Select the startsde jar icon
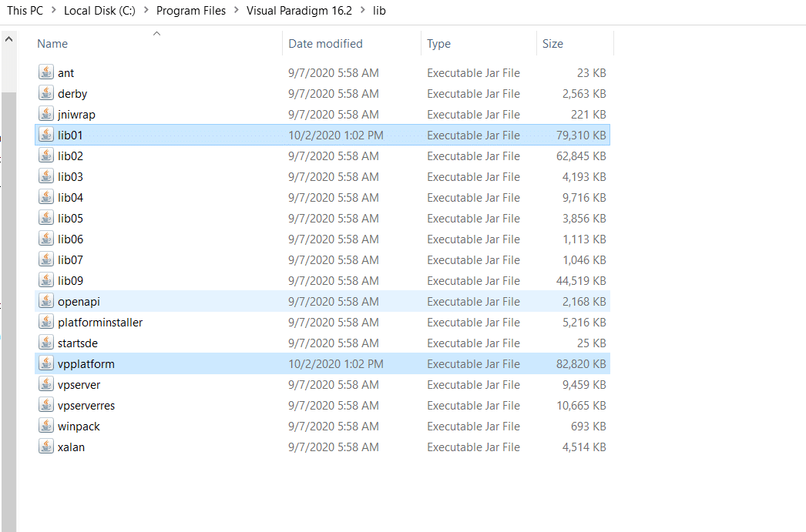The image size is (806, 532). pos(46,343)
